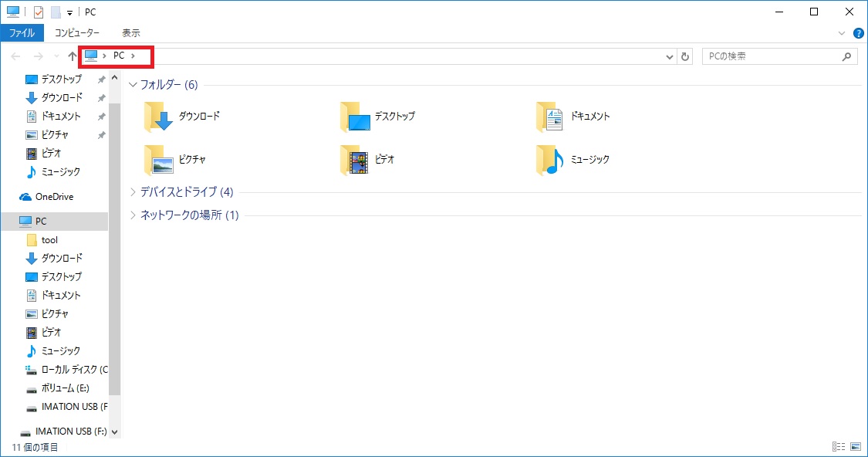Switch to details view in status bar
The width and height of the screenshot is (868, 457).
click(x=839, y=447)
